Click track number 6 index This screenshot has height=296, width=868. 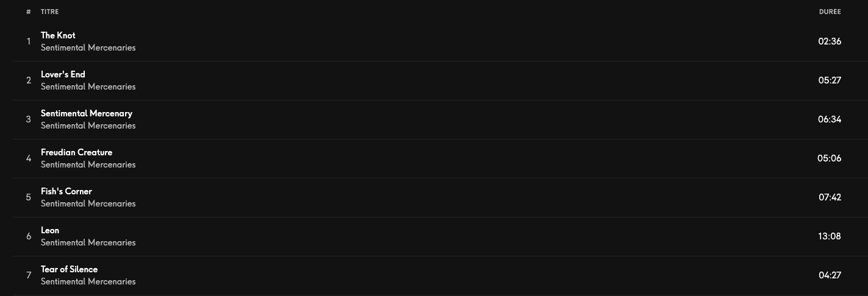[x=29, y=236]
